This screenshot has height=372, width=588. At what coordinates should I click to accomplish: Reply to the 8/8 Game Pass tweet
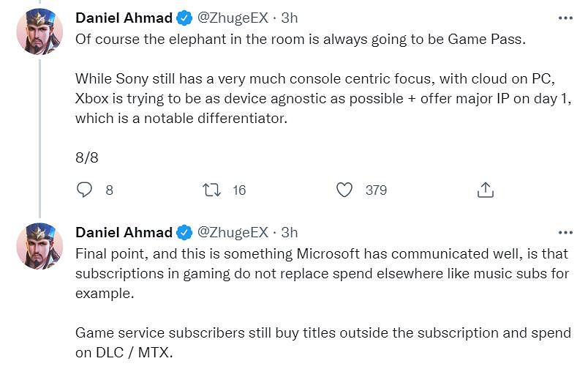click(x=85, y=190)
